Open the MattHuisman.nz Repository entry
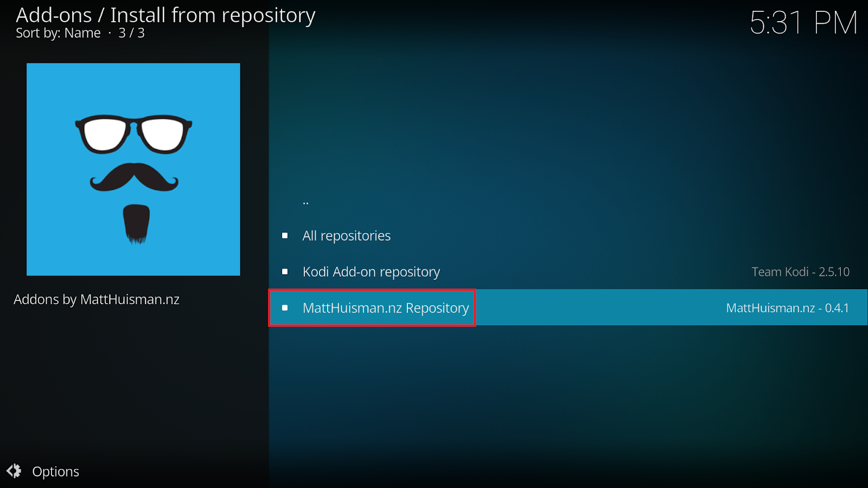The image size is (868, 488). (x=568, y=307)
